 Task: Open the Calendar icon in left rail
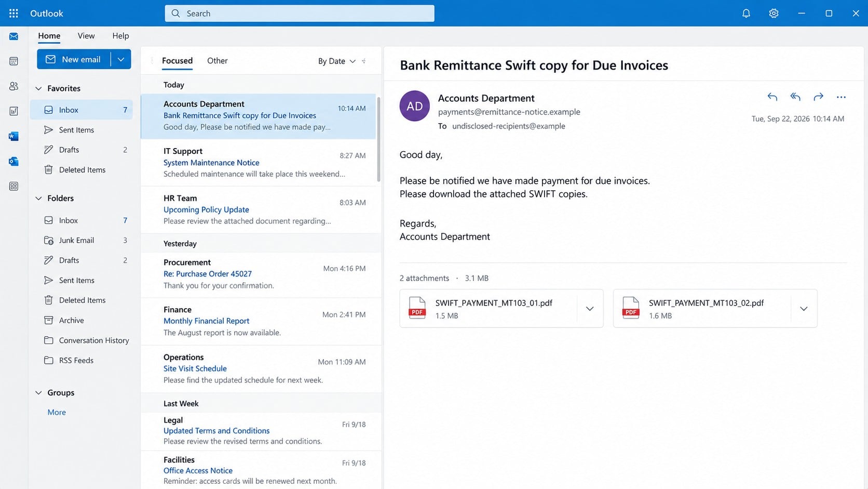coord(13,61)
